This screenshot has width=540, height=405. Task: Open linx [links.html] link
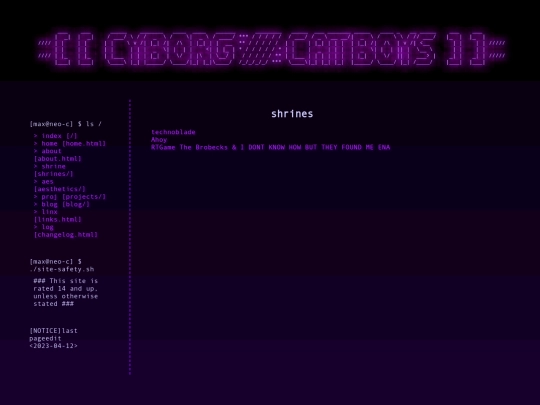click(x=58, y=216)
